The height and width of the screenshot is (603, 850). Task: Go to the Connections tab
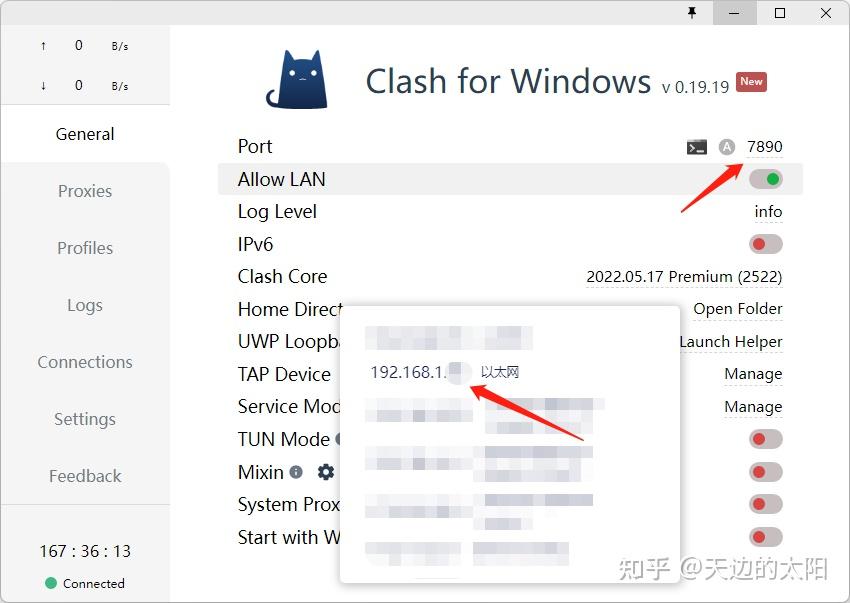[x=85, y=362]
